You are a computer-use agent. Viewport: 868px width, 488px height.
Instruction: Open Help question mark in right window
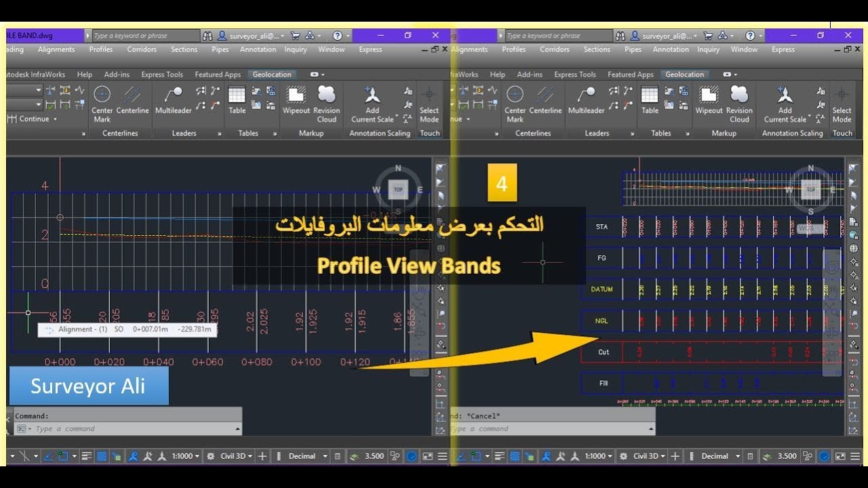tap(750, 35)
